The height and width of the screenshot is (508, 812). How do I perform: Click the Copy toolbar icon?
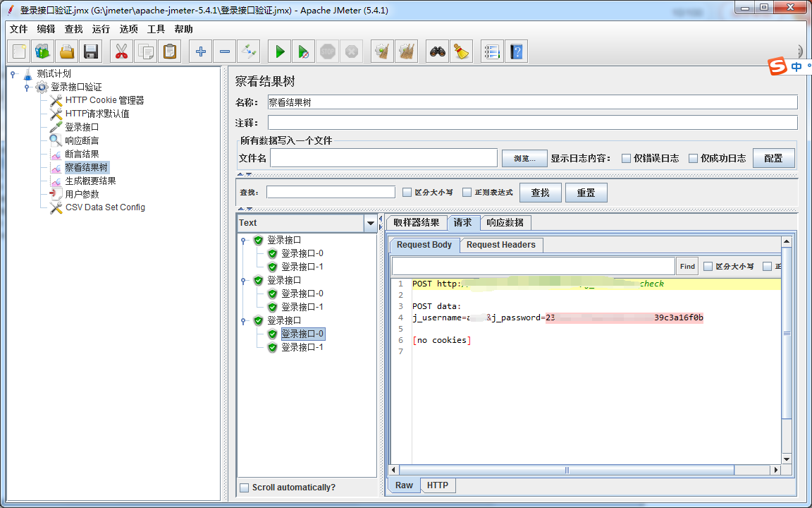pos(145,52)
